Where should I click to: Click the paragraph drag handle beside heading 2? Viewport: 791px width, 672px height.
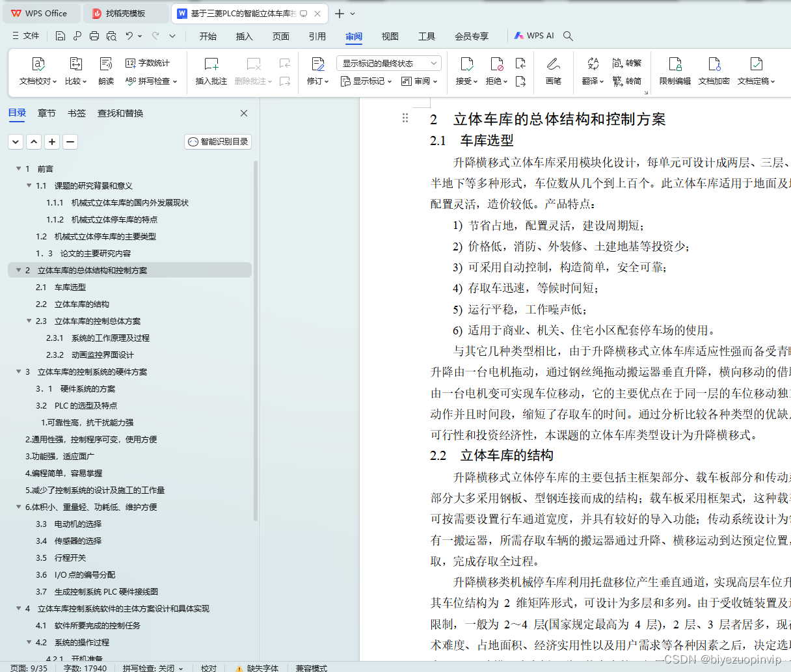pos(405,118)
